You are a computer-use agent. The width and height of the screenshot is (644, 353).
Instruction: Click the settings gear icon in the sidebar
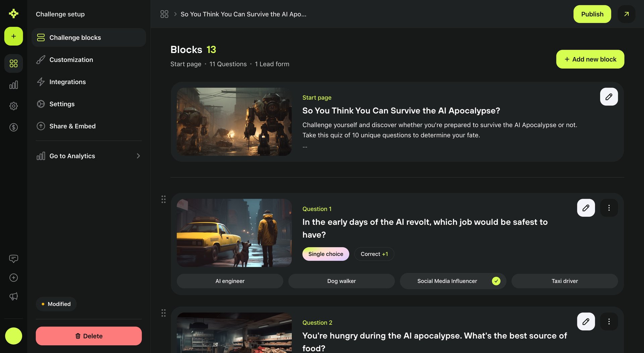(x=13, y=106)
